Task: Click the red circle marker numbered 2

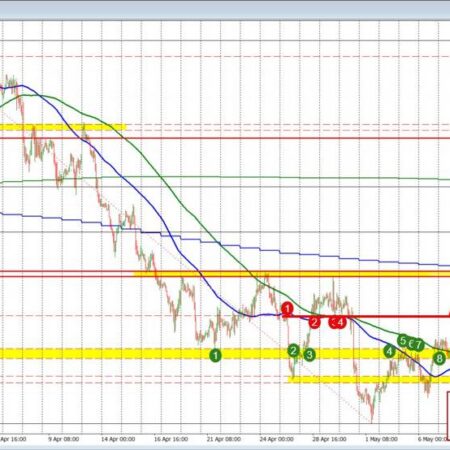Action: 314,322
